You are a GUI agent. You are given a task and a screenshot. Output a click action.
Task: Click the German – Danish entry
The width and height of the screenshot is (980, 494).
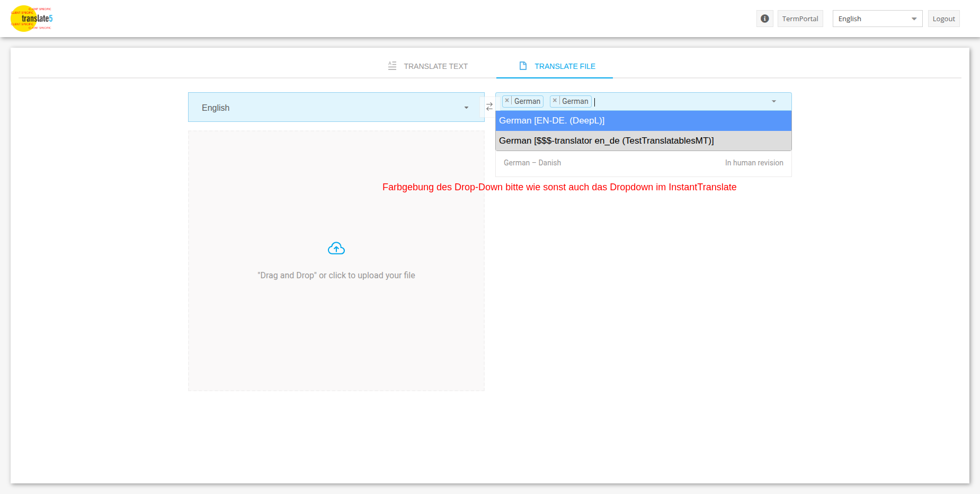(x=532, y=163)
